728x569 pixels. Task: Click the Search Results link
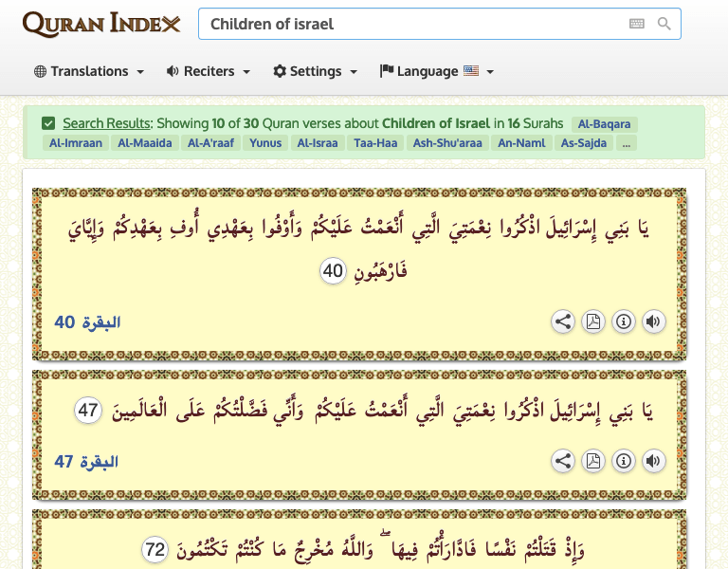point(107,123)
